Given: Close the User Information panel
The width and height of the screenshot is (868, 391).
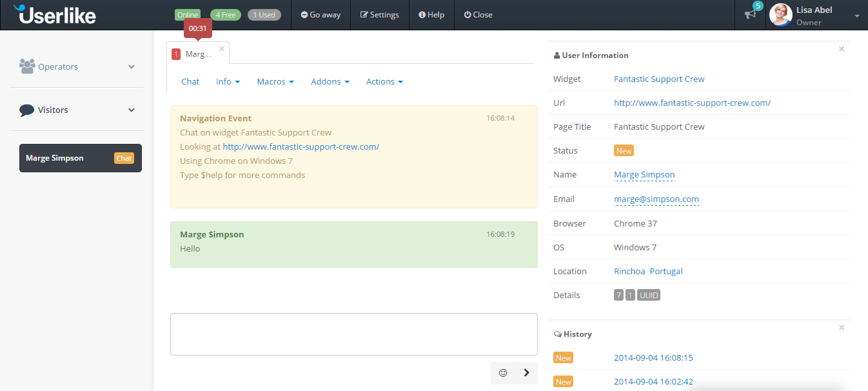Looking at the screenshot, I should pos(841,49).
